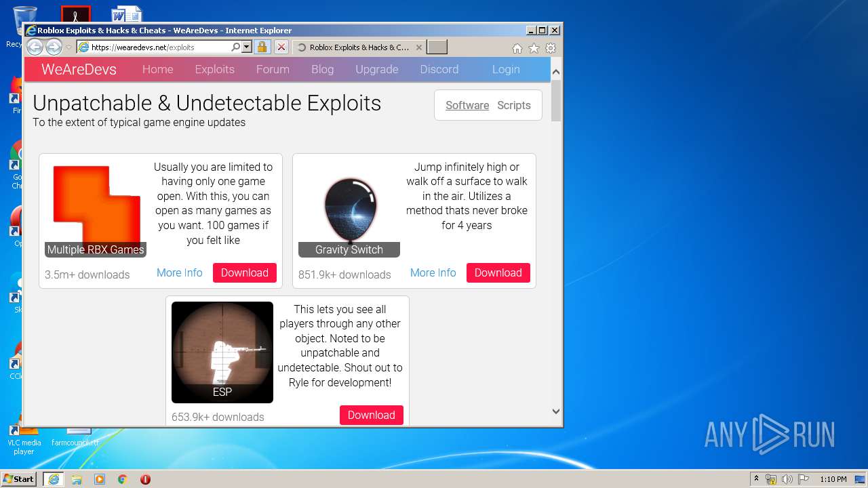Image resolution: width=868 pixels, height=488 pixels.
Task: Open media player taskbar icon
Action: click(100, 479)
